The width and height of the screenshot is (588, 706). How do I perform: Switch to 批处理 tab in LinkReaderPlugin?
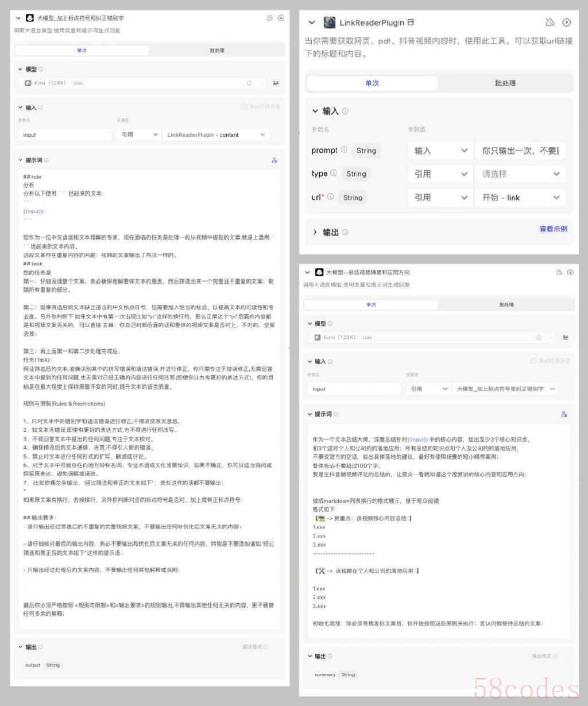[505, 83]
